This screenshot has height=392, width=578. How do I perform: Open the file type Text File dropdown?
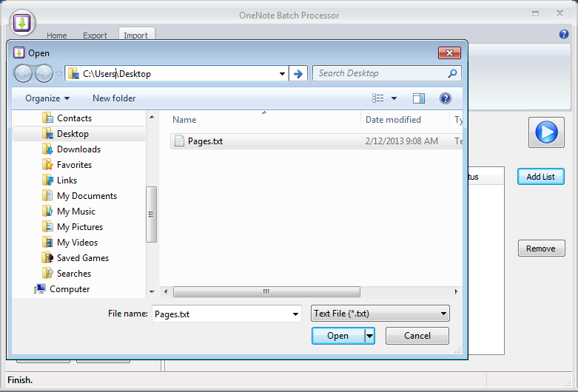point(380,314)
